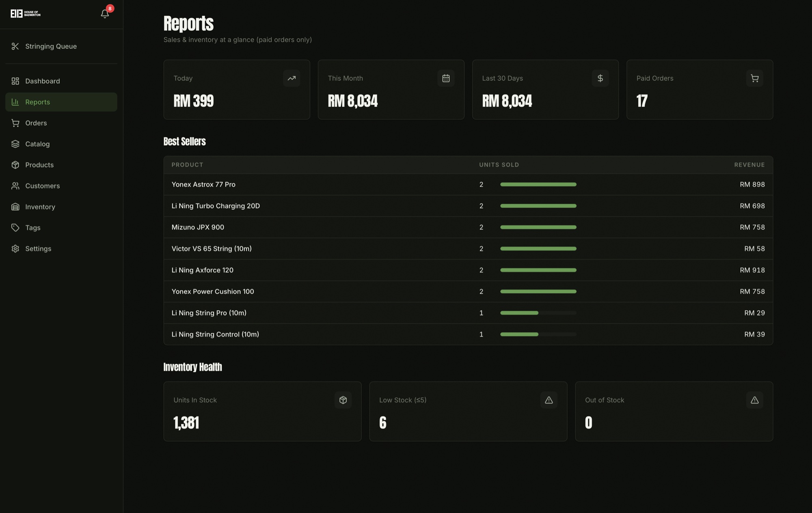Click the trending arrow icon on Today card

(292, 78)
